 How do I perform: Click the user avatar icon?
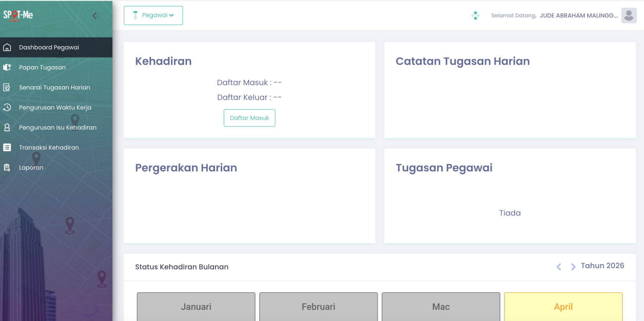[x=629, y=16]
